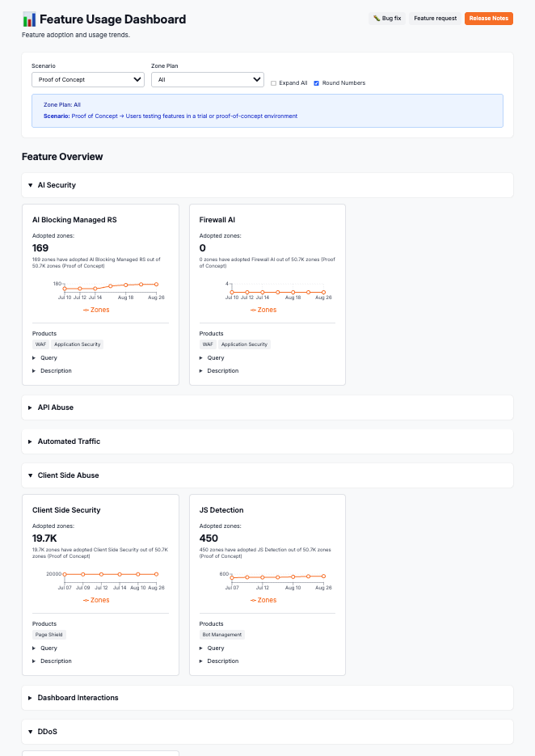Select the WAF badge on AI Blocking Managed RS
The image size is (535, 756).
pyautogui.click(x=40, y=344)
